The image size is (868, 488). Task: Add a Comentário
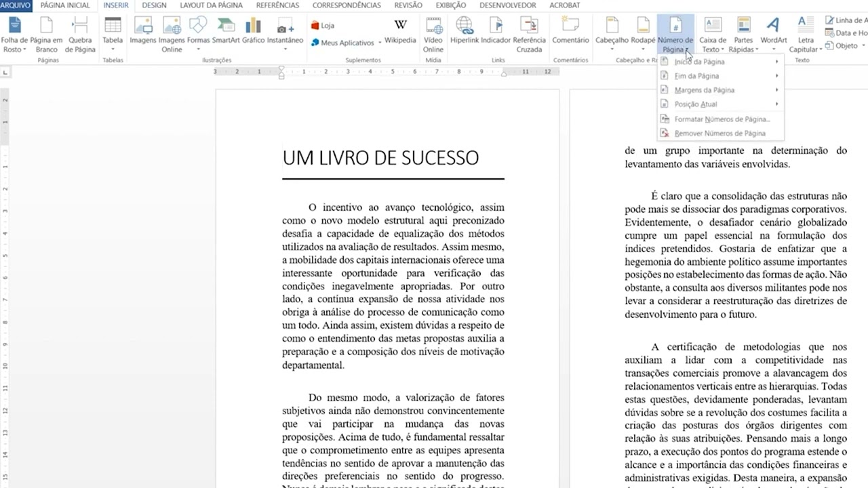570,30
